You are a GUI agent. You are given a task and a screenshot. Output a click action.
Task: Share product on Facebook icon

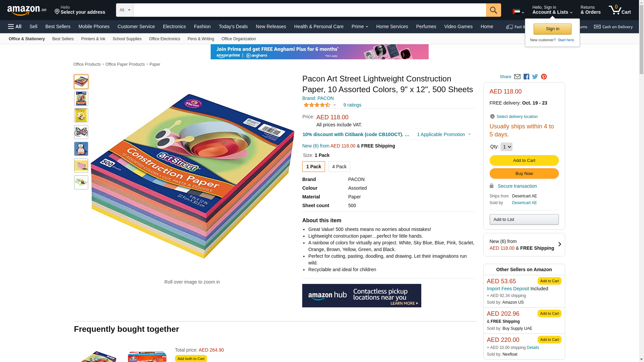(x=526, y=77)
